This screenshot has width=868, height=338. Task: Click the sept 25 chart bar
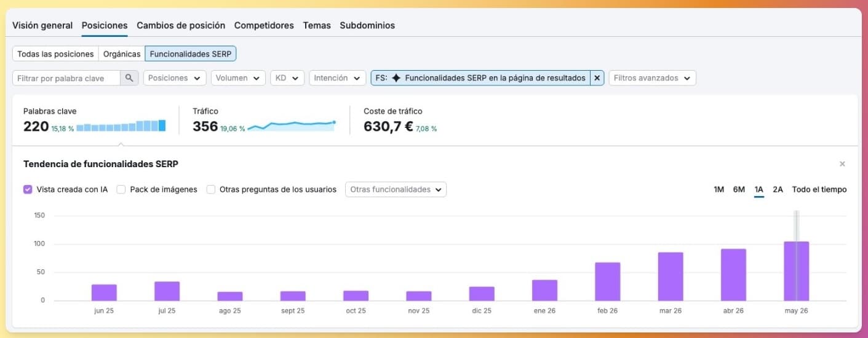pyautogui.click(x=293, y=296)
